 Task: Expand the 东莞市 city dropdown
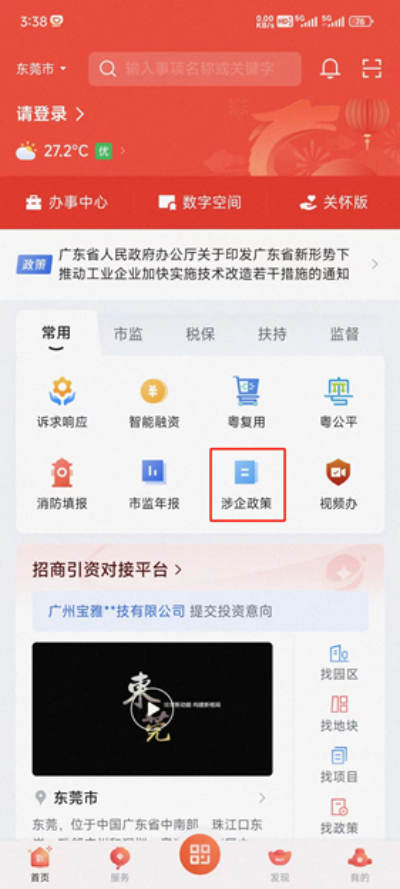coord(41,69)
